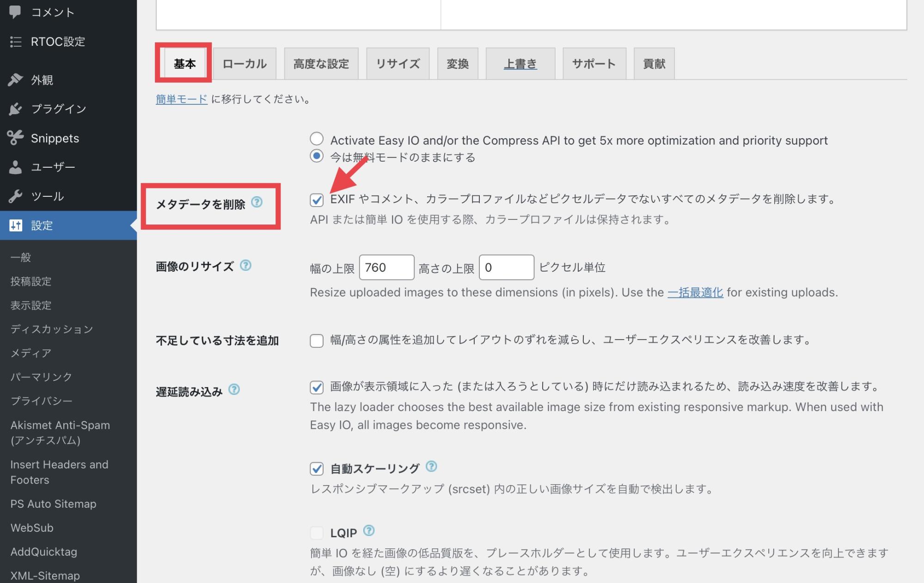Image resolution: width=924 pixels, height=583 pixels.
Task: Click the プラグイン plug icon
Action: (x=15, y=109)
